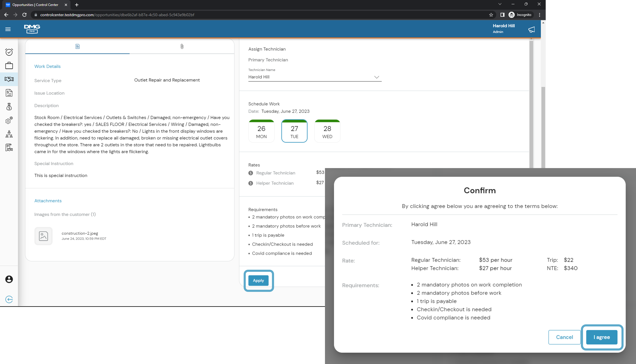Viewport: 636px width, 364px height.
Task: Open the hamburger navigation menu
Action: (x=8, y=29)
